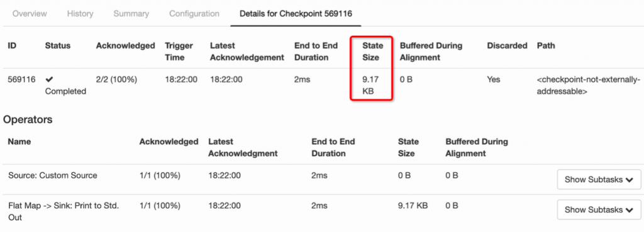The height and width of the screenshot is (232, 644).
Task: Click the chevron on first Show Subtasks
Action: pos(629,180)
